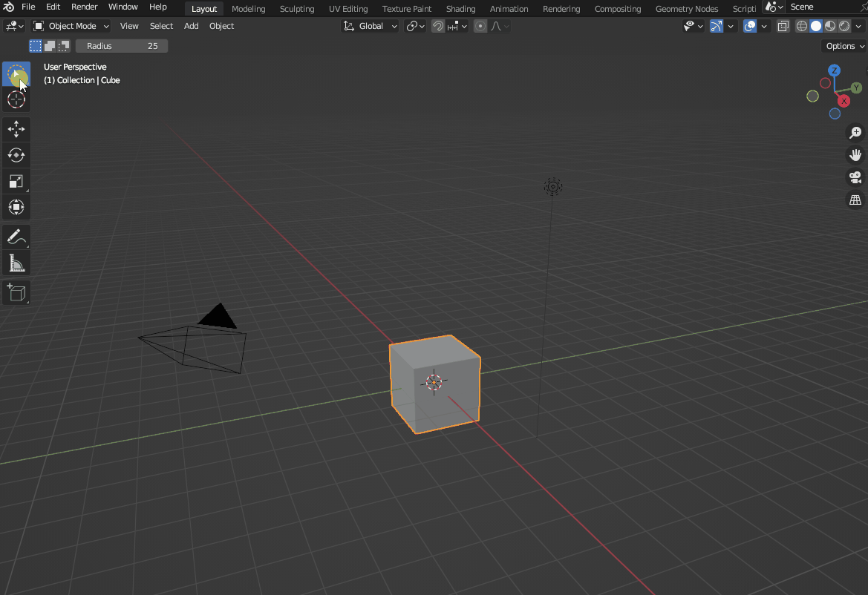Switch to the Animation workspace tab
The height and width of the screenshot is (595, 868).
pyautogui.click(x=509, y=9)
